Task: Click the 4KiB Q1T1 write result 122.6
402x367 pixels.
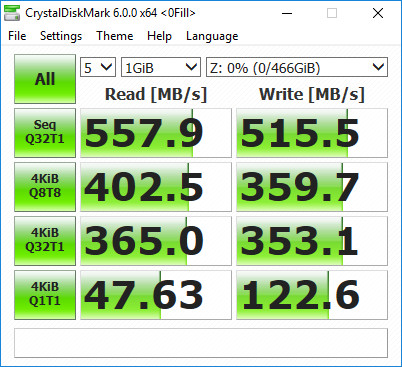Action: tap(312, 295)
